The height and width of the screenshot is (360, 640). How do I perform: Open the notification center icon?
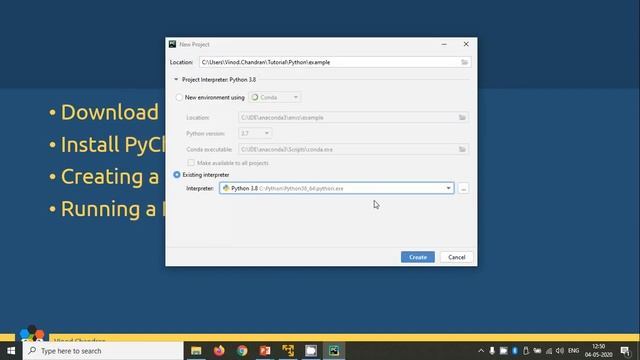pyautogui.click(x=625, y=351)
